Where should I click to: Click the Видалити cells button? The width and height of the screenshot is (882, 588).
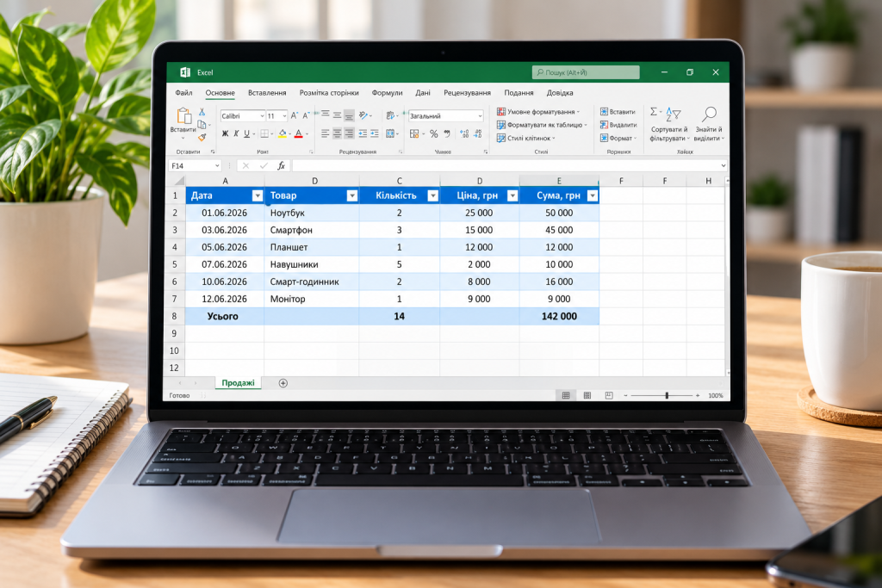[618, 125]
